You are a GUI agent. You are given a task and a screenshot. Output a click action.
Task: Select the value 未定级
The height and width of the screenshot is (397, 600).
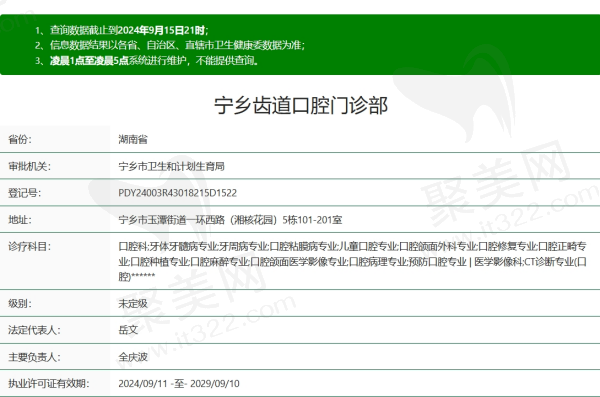click(x=133, y=304)
